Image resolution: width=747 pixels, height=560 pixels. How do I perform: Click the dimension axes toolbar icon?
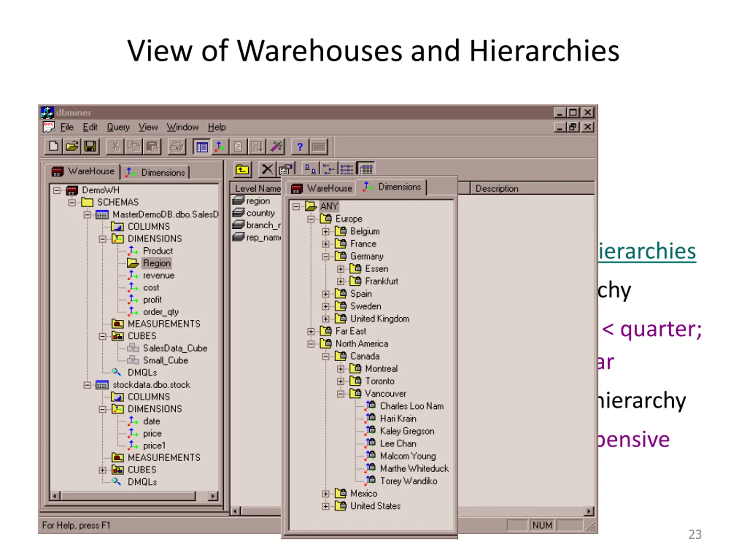(x=220, y=147)
